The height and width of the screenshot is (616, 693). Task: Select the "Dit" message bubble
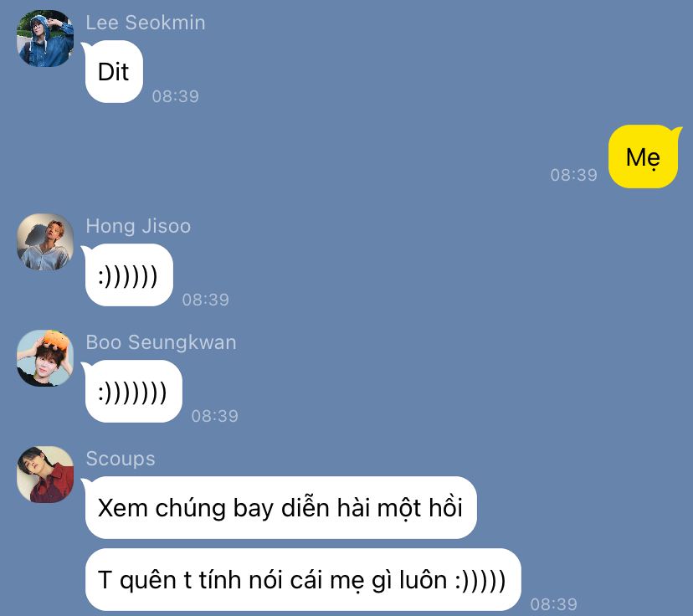(x=114, y=72)
